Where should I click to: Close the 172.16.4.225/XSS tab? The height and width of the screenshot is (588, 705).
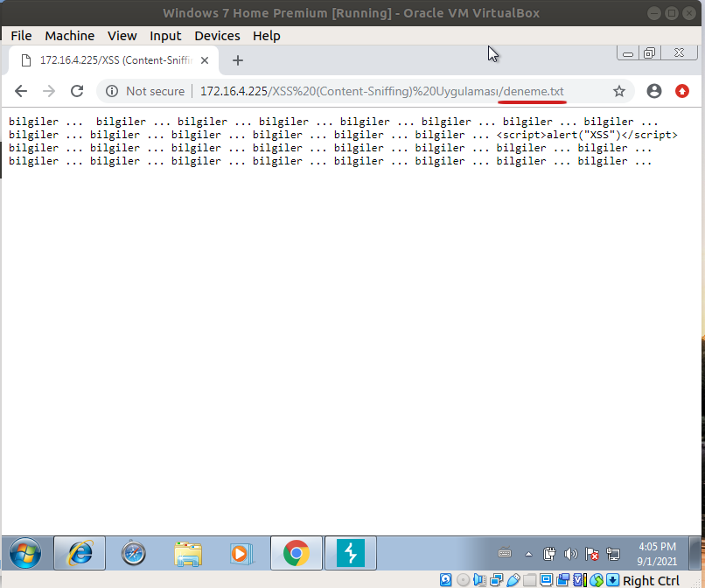click(205, 60)
